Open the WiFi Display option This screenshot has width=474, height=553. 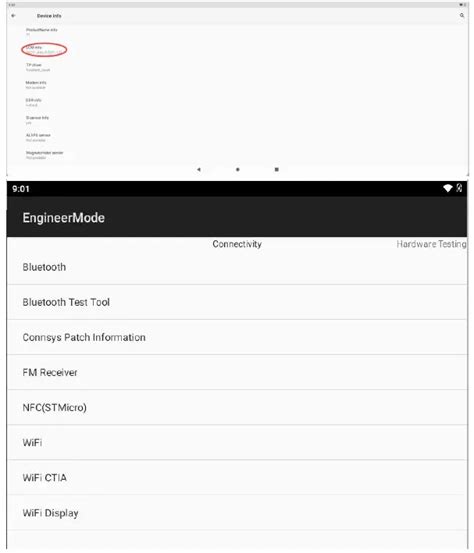237,513
